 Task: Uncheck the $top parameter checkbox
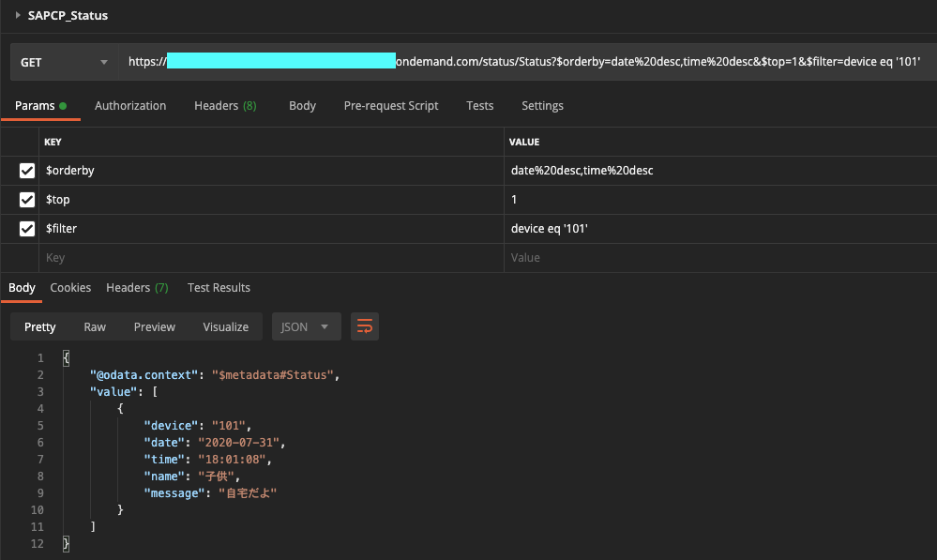tap(27, 200)
